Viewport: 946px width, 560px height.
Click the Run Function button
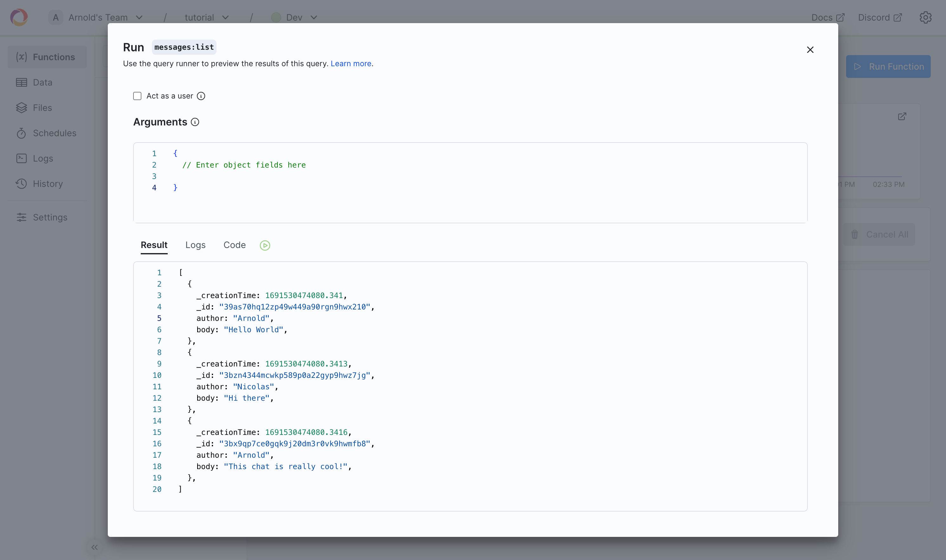[888, 67]
